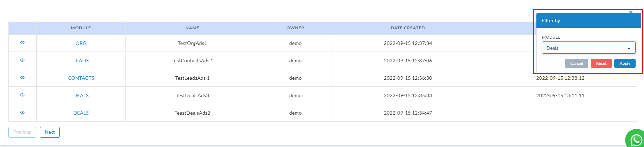Open the CONTACTS module link
The image size is (644, 147).
click(81, 78)
